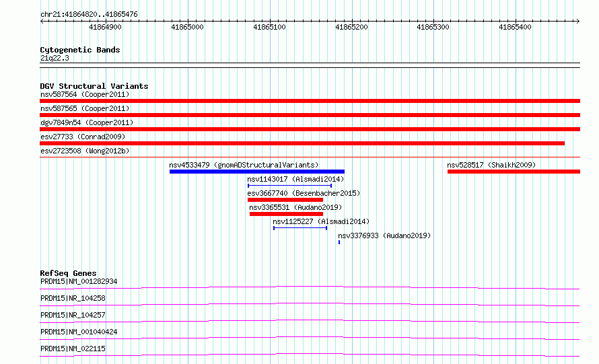This screenshot has height=364, width=599.
Task: Click the red bar under esv3667740
Action: 285,200
